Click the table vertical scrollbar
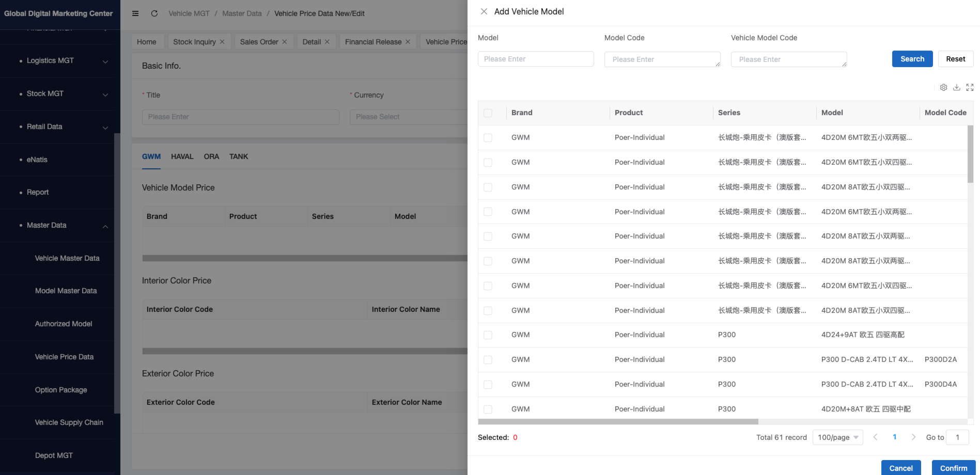 (x=970, y=154)
